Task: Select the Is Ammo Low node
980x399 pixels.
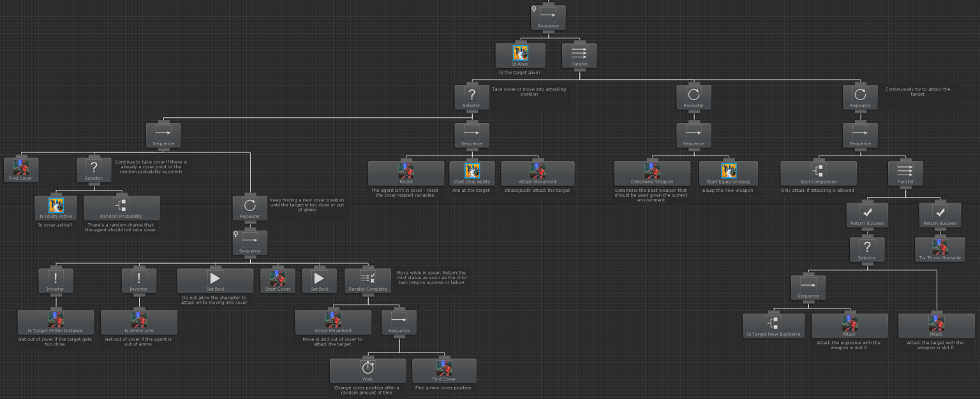Action: 138,323
